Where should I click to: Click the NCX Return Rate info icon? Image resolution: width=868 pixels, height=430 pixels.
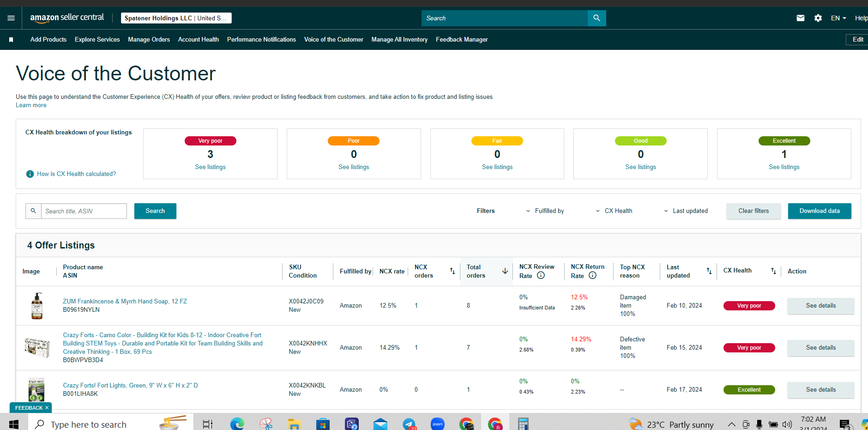[x=592, y=275]
